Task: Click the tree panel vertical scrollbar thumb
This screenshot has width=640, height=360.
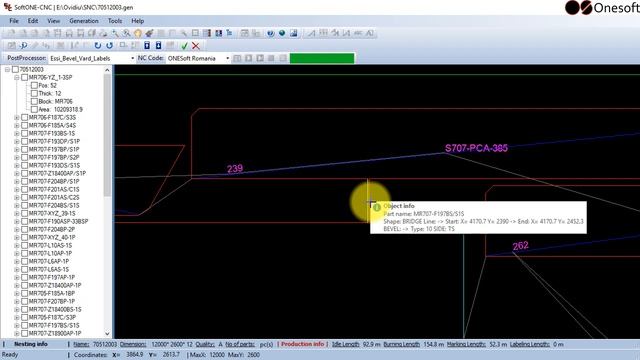Action: (107, 136)
